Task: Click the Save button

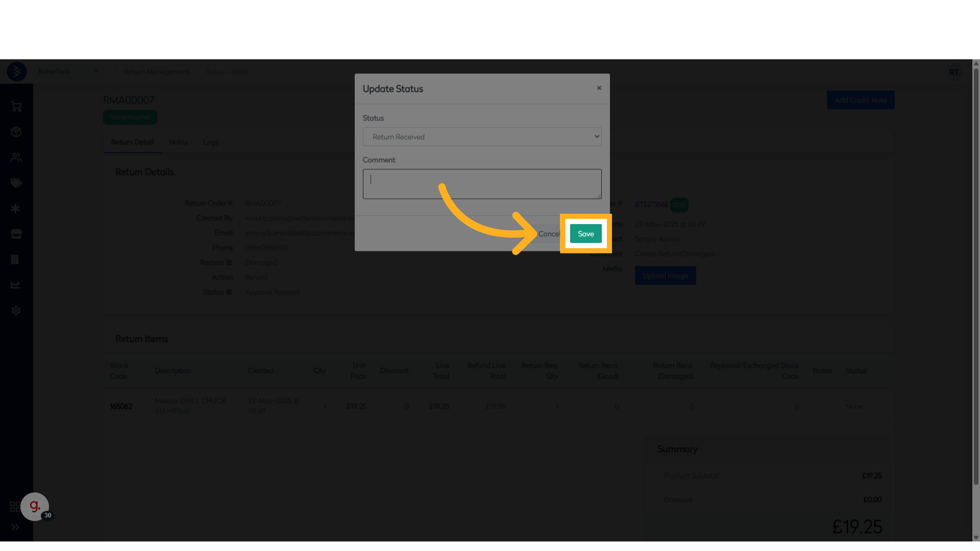Action: (x=585, y=234)
